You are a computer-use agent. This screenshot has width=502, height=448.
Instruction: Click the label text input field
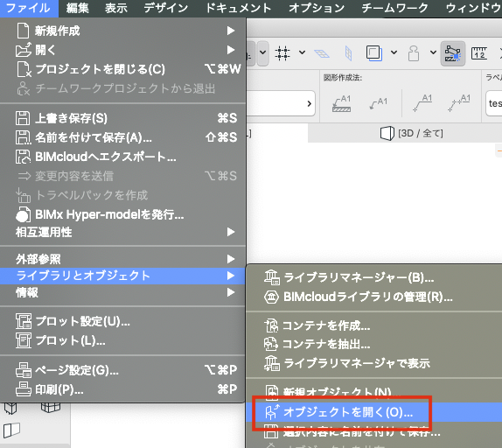pyautogui.click(x=493, y=103)
